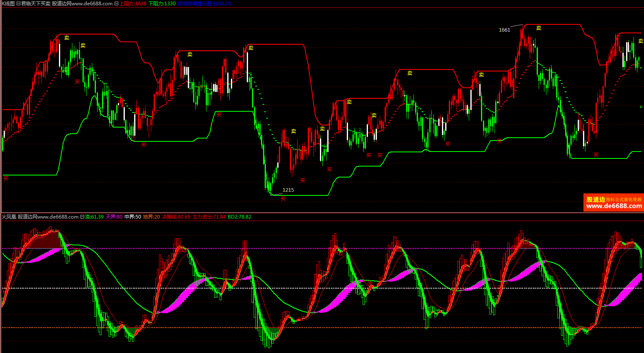Click the buy marker below the 1215 low
Screen dimensions: 644x353
click(283, 199)
